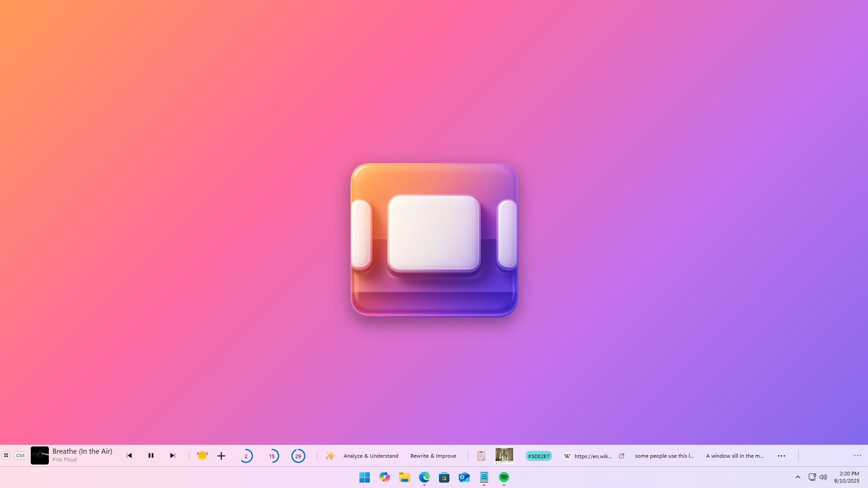Open Analyze & Understand action
The height and width of the screenshot is (488, 868).
371,456
